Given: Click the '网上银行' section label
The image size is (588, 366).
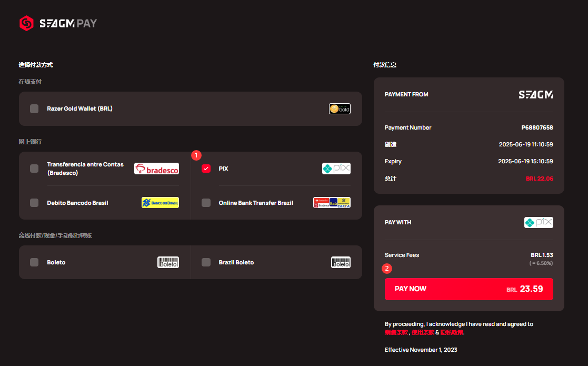Looking at the screenshot, I should point(30,142).
